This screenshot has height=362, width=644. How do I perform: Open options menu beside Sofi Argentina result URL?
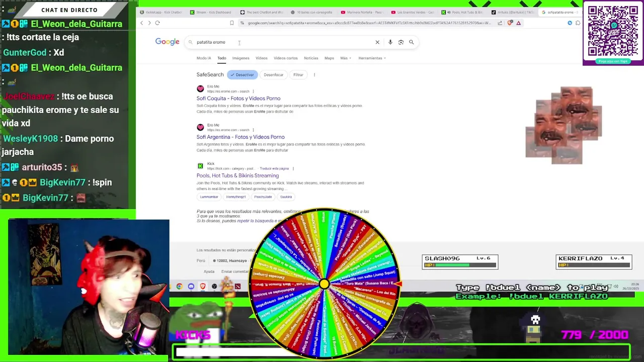tap(253, 130)
